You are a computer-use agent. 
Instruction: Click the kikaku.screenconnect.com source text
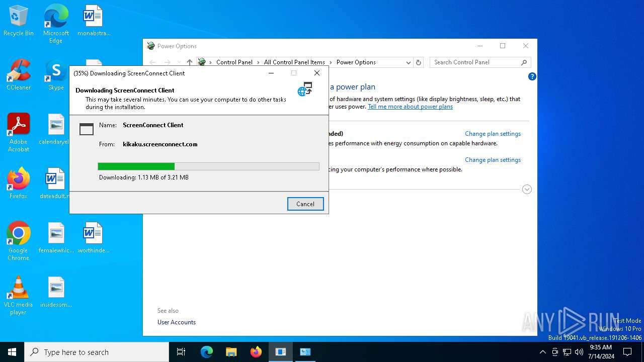coord(160,144)
